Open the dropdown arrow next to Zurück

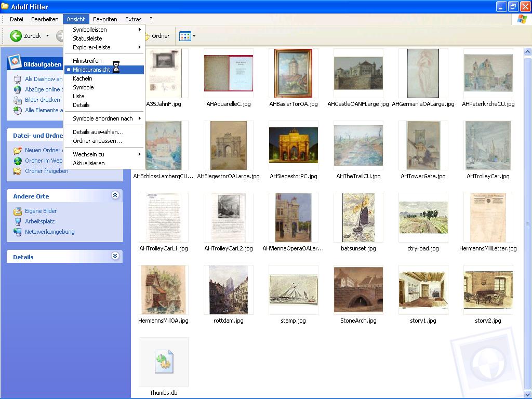pyautogui.click(x=47, y=36)
